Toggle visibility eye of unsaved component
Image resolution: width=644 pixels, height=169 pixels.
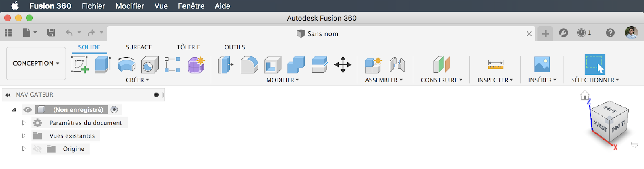tap(27, 109)
